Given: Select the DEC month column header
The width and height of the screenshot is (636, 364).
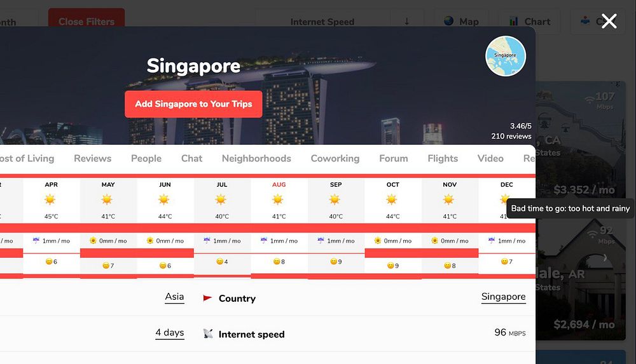Looking at the screenshot, I should (x=507, y=184).
